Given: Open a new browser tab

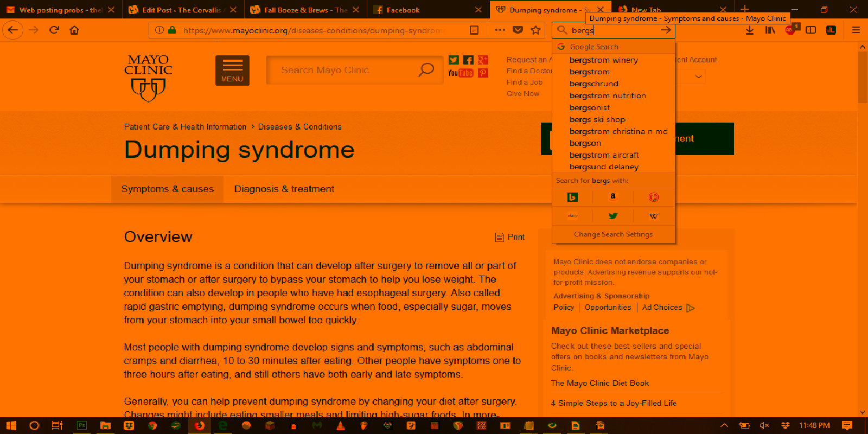Looking at the screenshot, I should [x=745, y=9].
